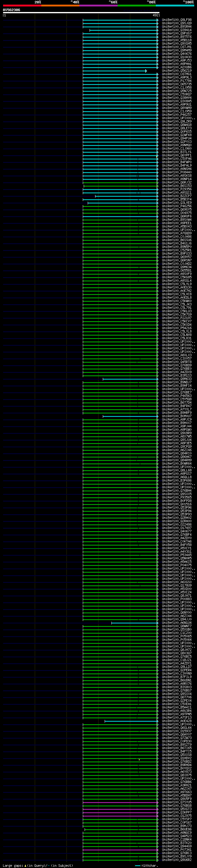
Task: Select UniRef100_Q8LET3 label
Action: pyautogui.click(x=177, y=128)
